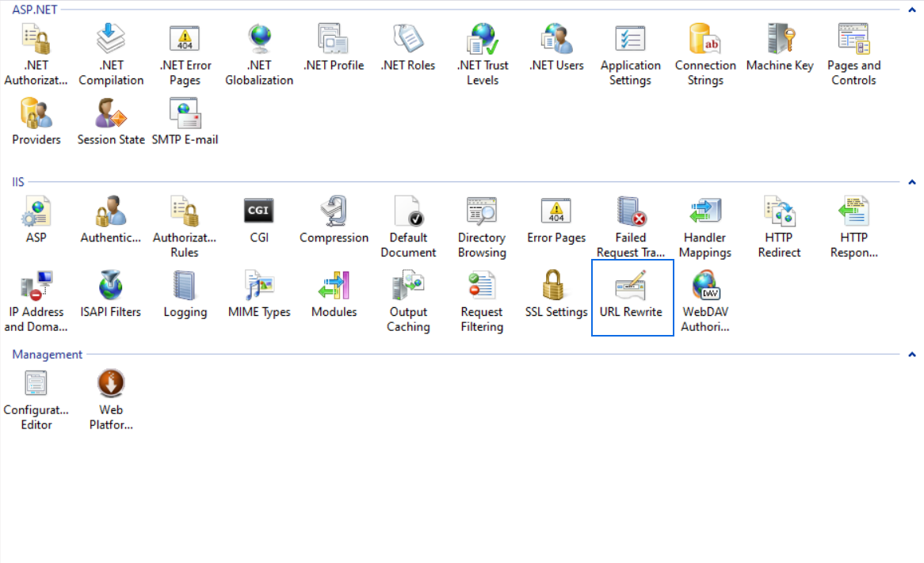Select the CGI feature icon

pos(259,211)
